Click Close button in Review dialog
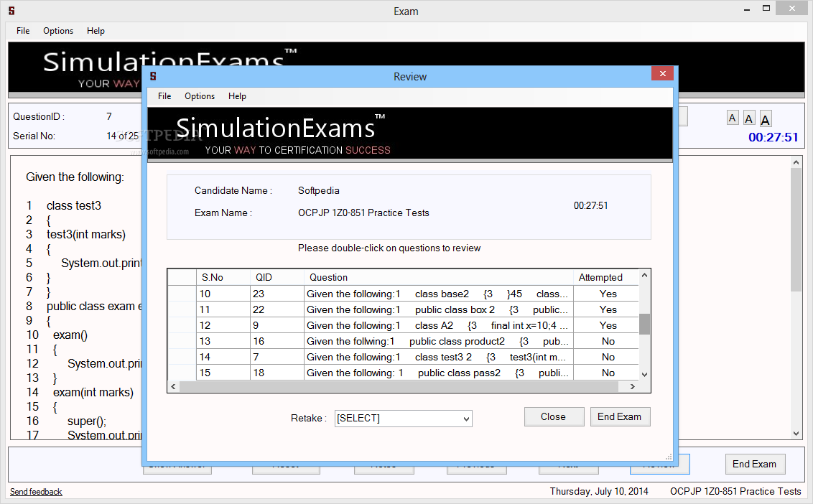 click(x=554, y=417)
